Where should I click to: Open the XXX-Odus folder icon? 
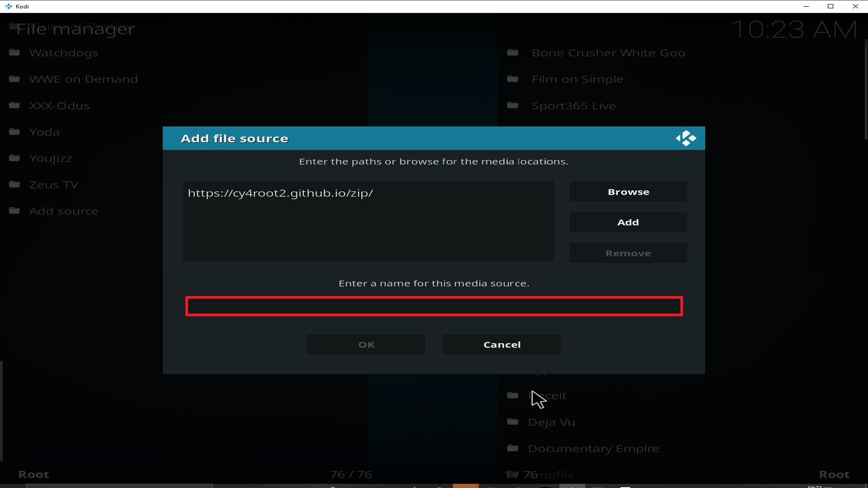14,105
